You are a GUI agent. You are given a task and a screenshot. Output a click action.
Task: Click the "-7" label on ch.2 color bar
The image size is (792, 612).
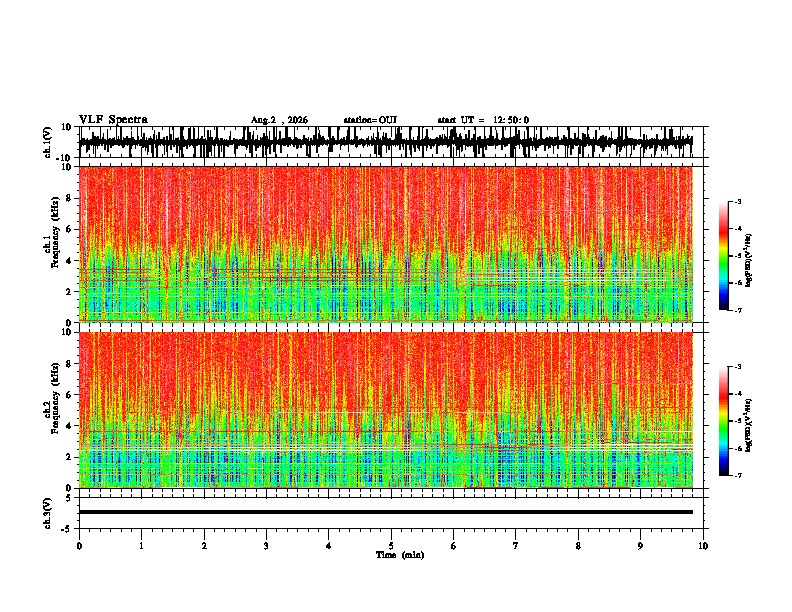[738, 475]
